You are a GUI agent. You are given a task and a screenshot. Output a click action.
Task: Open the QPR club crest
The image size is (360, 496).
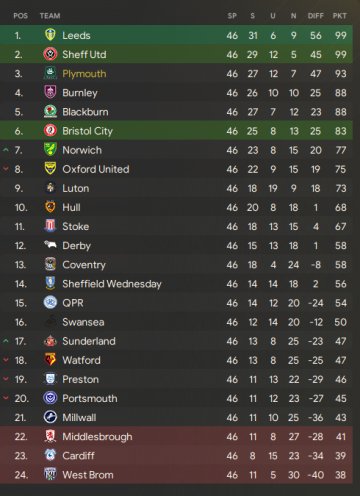[x=50, y=302]
